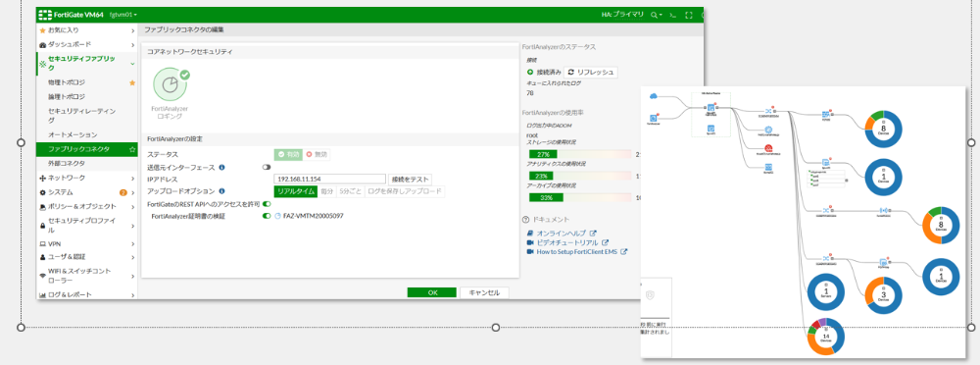Open ファブリックコネクタ in sidebar
Screen dimensions: 980x365
[87, 149]
